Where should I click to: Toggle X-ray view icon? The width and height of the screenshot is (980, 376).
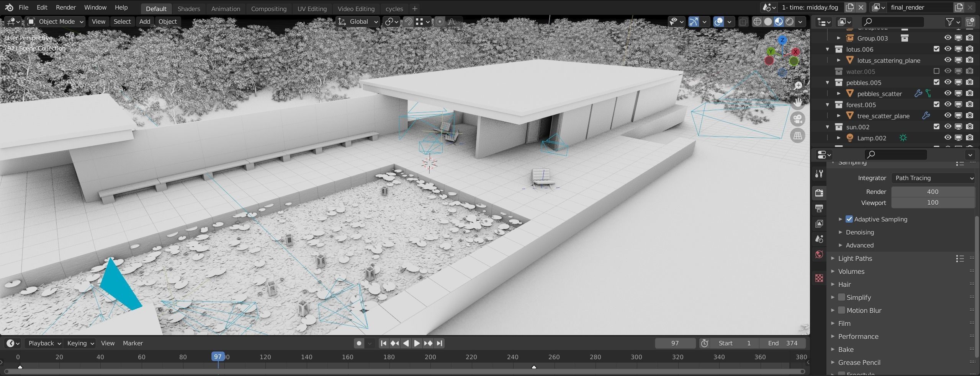click(x=743, y=22)
